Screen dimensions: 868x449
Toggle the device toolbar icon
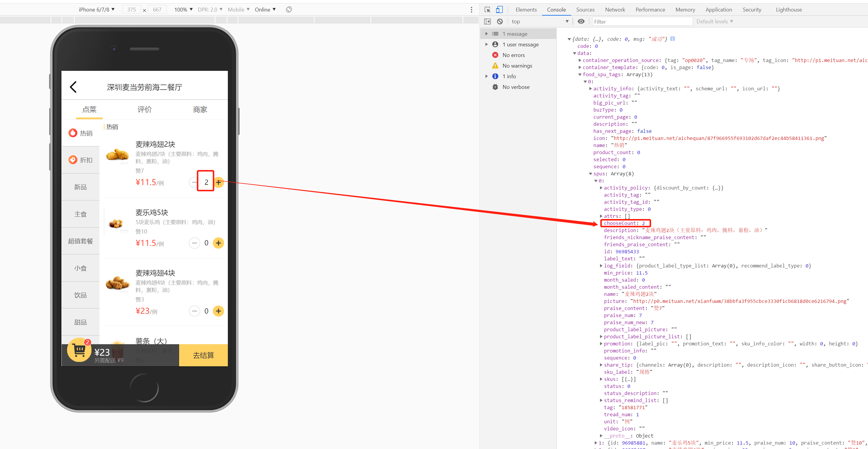(x=499, y=10)
